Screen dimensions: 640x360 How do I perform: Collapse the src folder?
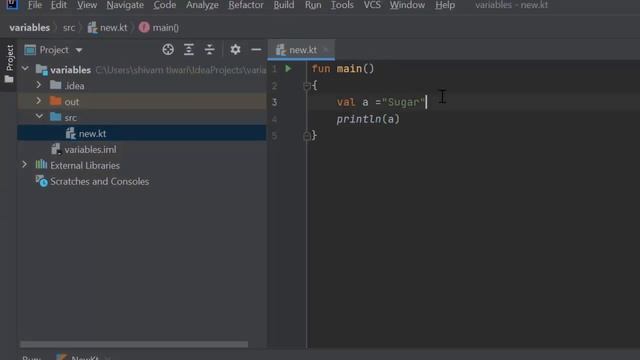(39, 117)
